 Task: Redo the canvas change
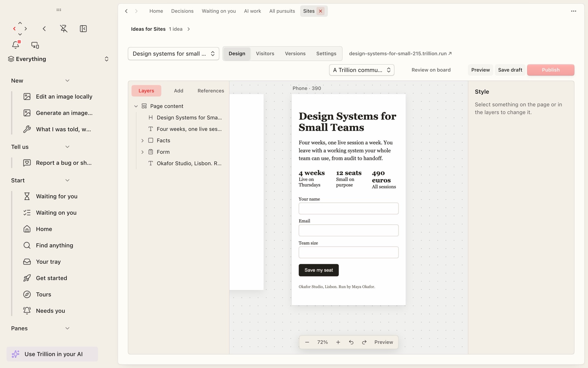[364, 342]
